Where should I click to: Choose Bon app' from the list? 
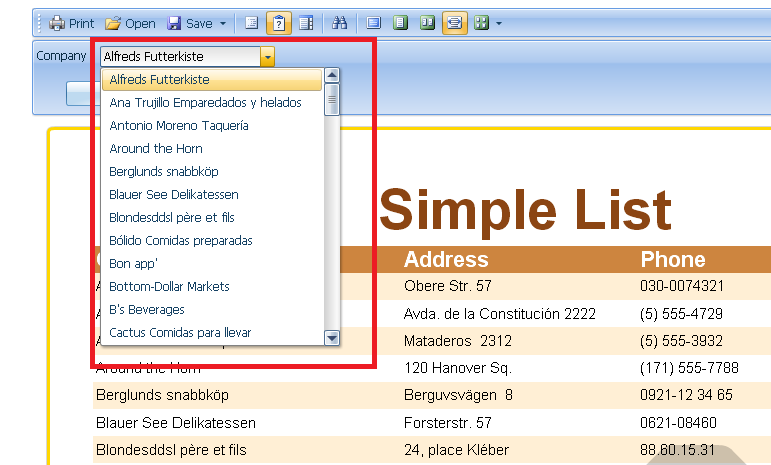(212, 263)
